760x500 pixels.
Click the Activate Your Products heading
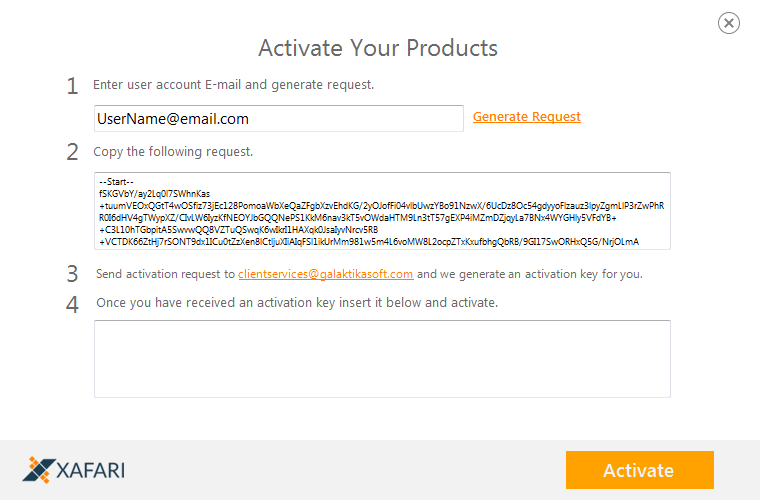(x=378, y=48)
